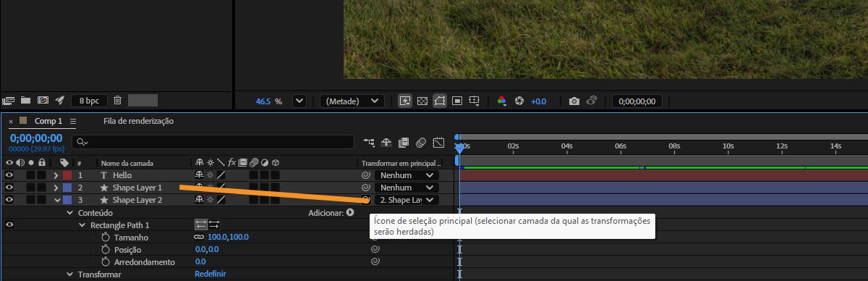Reset exposure in viewer
The height and width of the screenshot is (281, 868).
[519, 101]
